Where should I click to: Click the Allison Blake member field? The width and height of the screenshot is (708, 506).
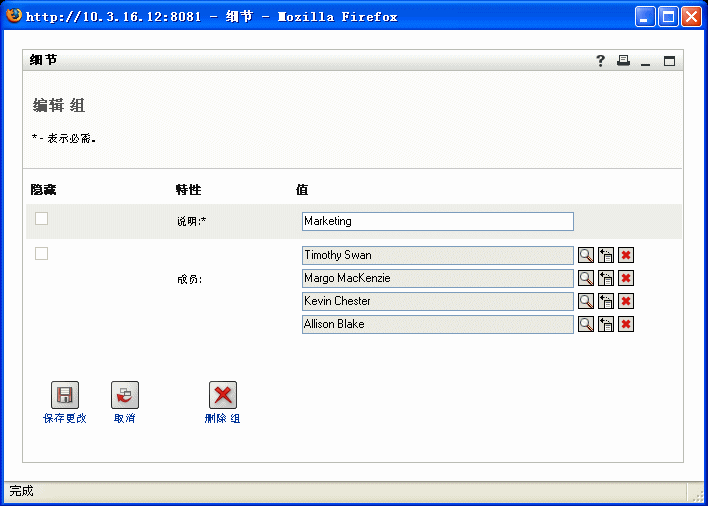click(x=438, y=324)
